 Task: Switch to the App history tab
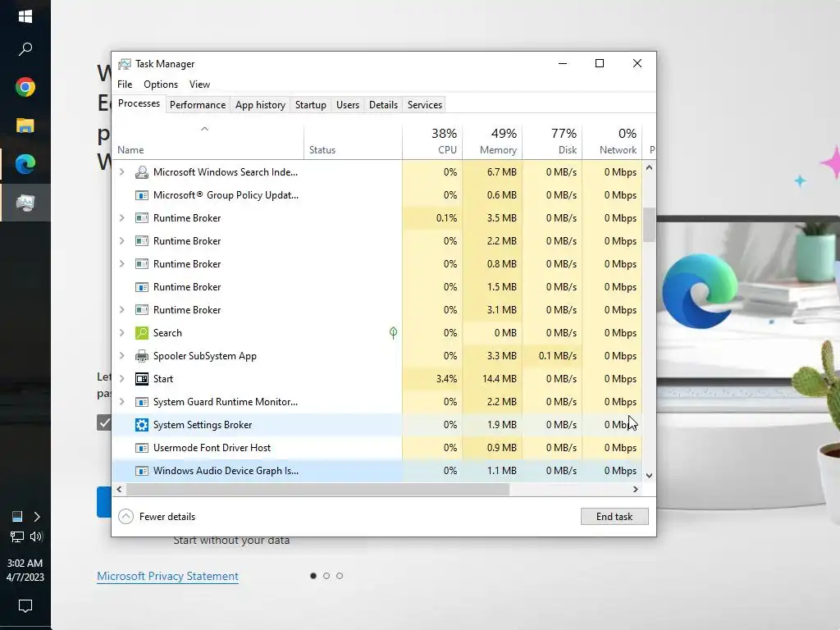260,105
